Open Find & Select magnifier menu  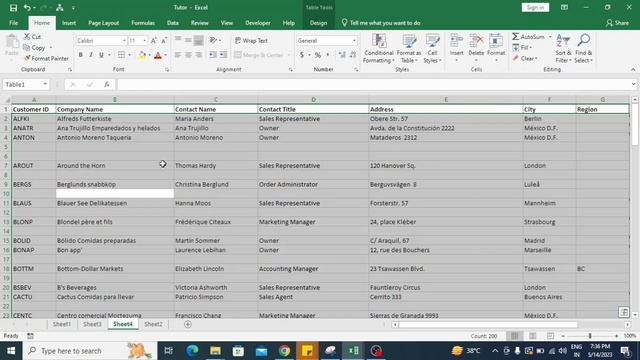coord(584,48)
